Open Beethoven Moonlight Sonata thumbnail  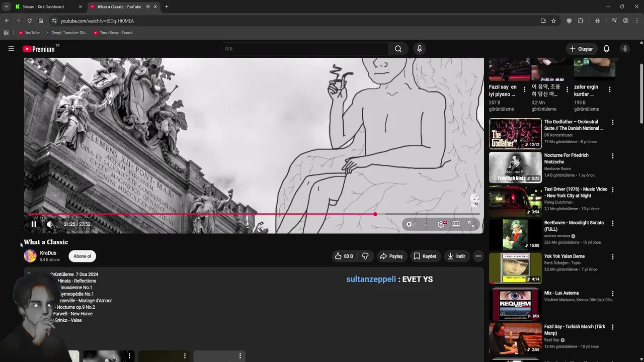(x=515, y=234)
